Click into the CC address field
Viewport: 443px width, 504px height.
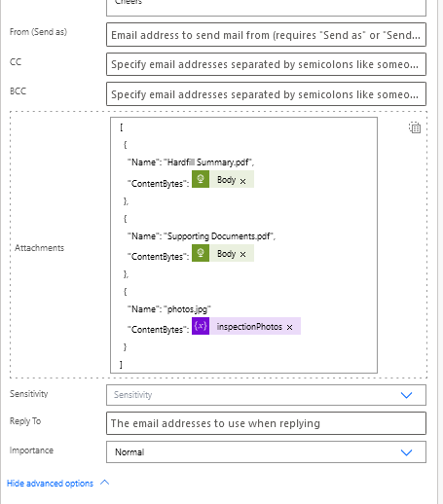point(266,64)
